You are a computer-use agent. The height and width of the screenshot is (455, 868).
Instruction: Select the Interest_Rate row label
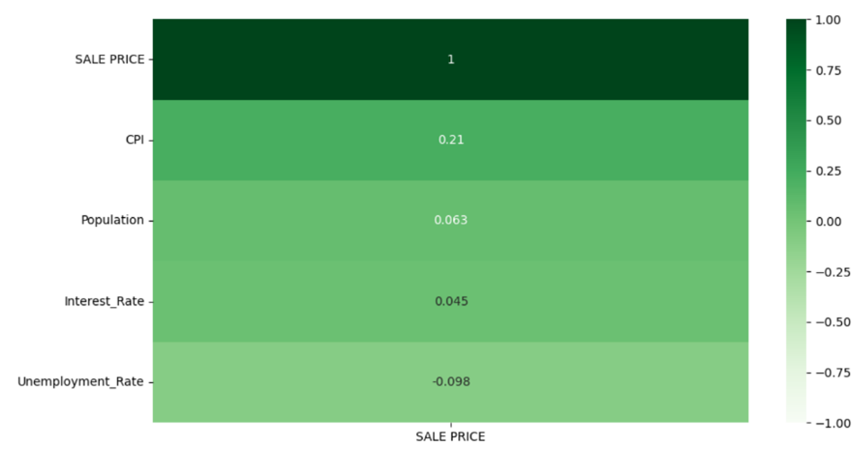pos(104,301)
